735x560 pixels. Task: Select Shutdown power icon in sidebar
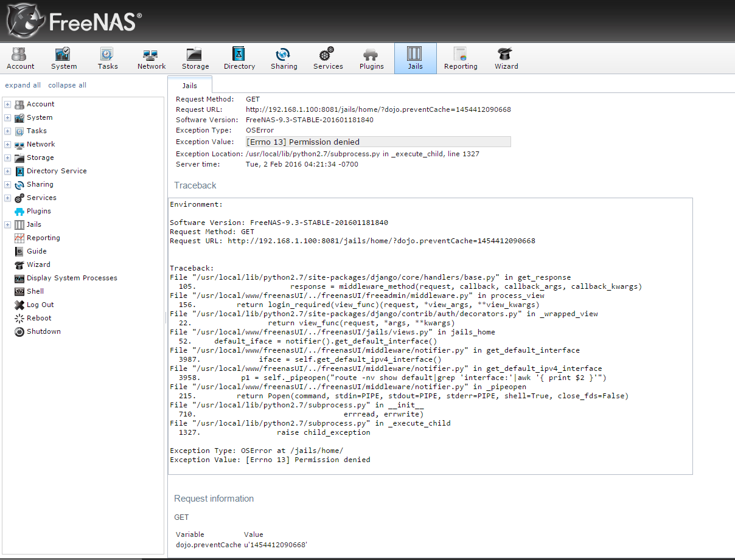(19, 332)
